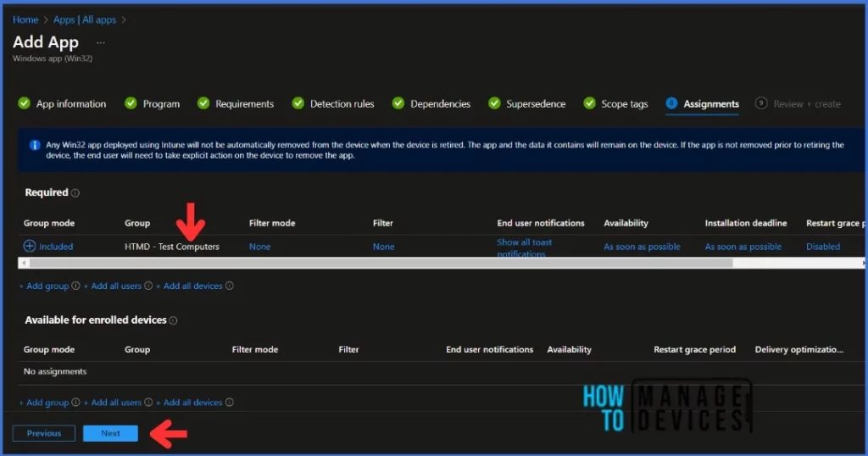This screenshot has width=868, height=456.
Task: Click the left scroll arrow of the horizontal scrollbar
Action: point(23,263)
